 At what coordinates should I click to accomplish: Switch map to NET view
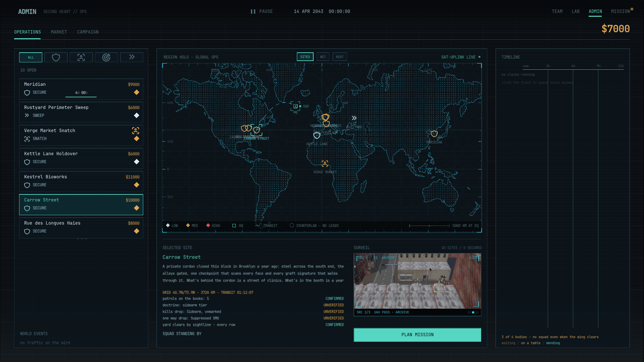click(323, 57)
